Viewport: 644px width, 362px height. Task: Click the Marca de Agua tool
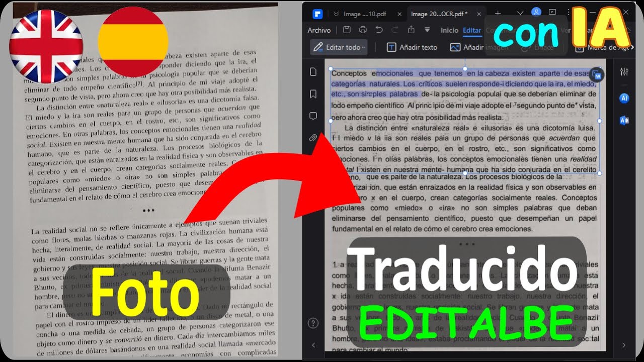tap(602, 48)
